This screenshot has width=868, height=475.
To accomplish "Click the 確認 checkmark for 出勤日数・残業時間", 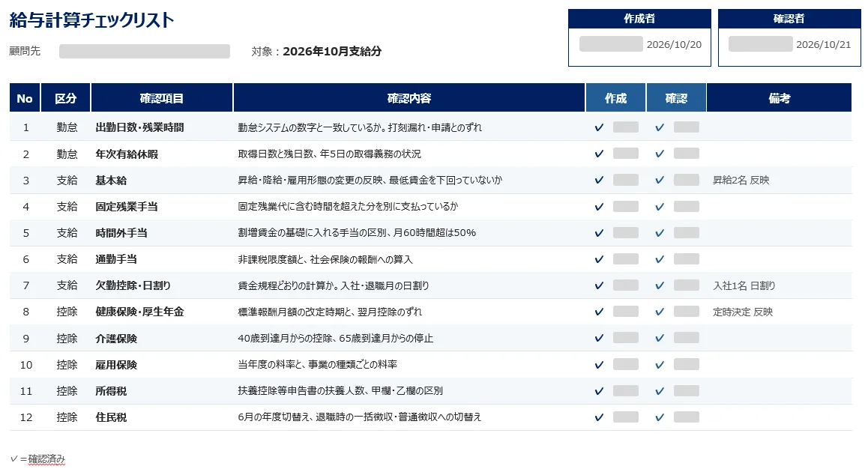I will pyautogui.click(x=660, y=127).
